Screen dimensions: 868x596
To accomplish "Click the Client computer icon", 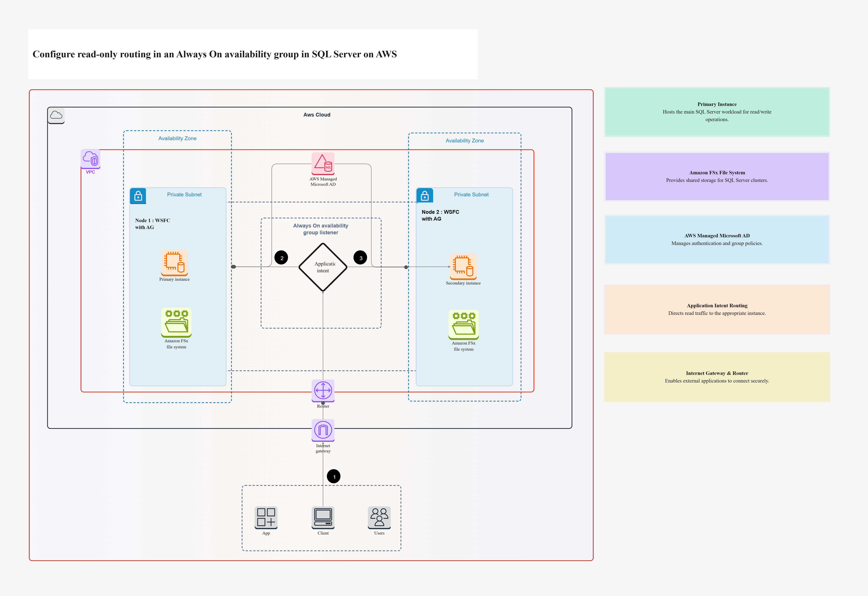I will (x=323, y=518).
